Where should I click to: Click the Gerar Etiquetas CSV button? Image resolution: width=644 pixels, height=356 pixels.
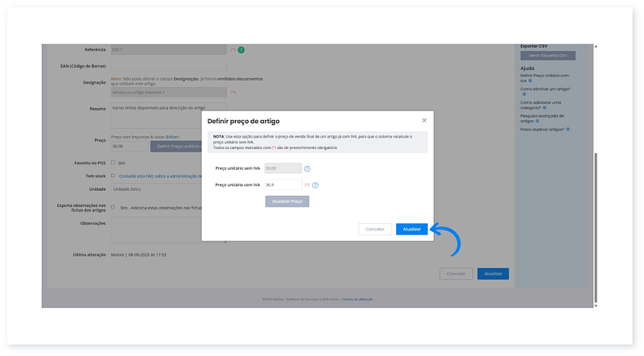click(547, 56)
